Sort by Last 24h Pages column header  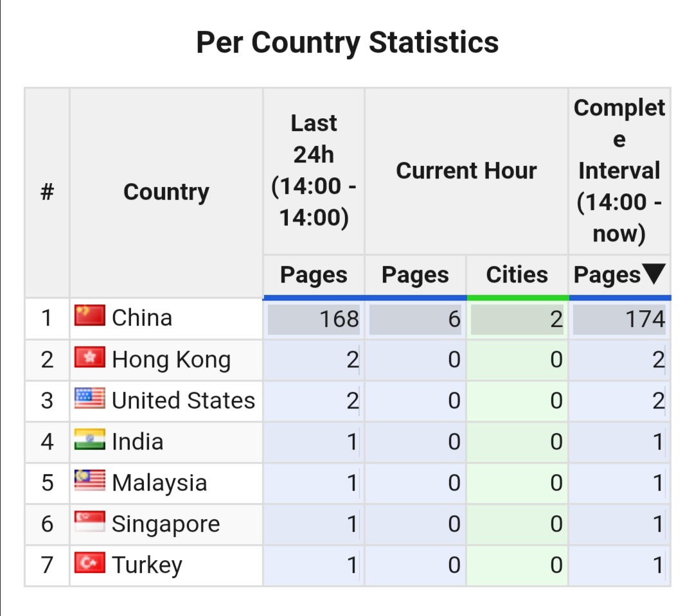(x=314, y=275)
